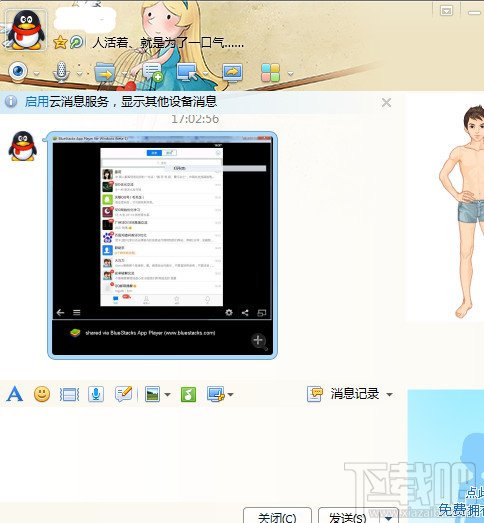Open the apps colored grid icon

(271, 72)
